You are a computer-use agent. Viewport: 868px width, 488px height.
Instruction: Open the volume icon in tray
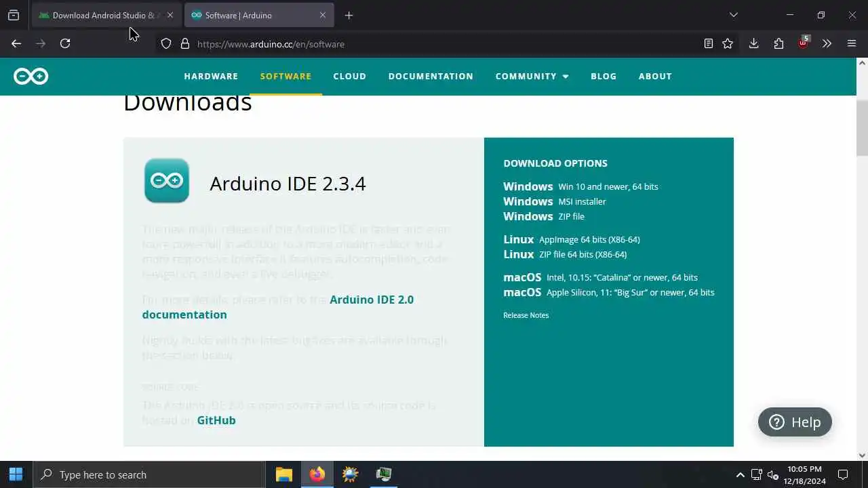pos(772,474)
